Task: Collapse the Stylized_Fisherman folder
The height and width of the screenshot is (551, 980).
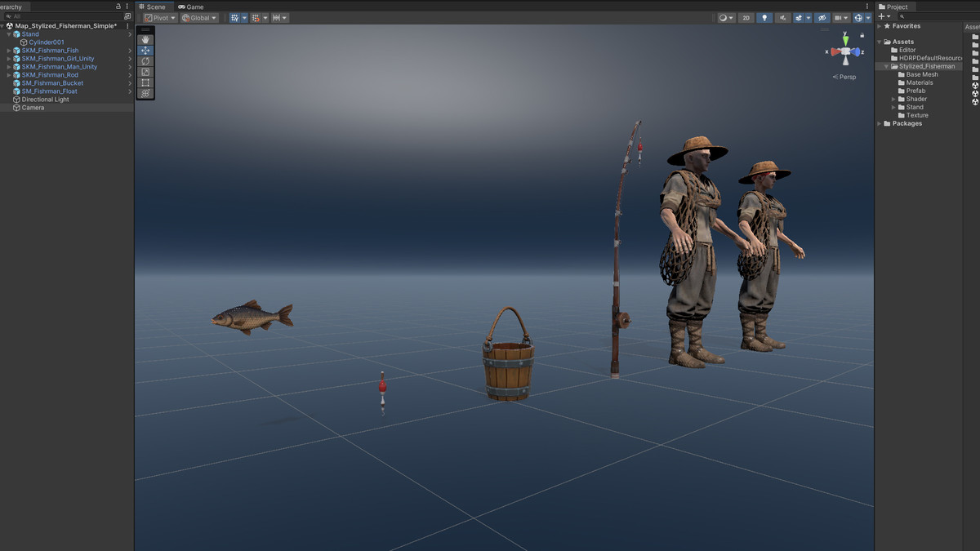Action: 887,66
